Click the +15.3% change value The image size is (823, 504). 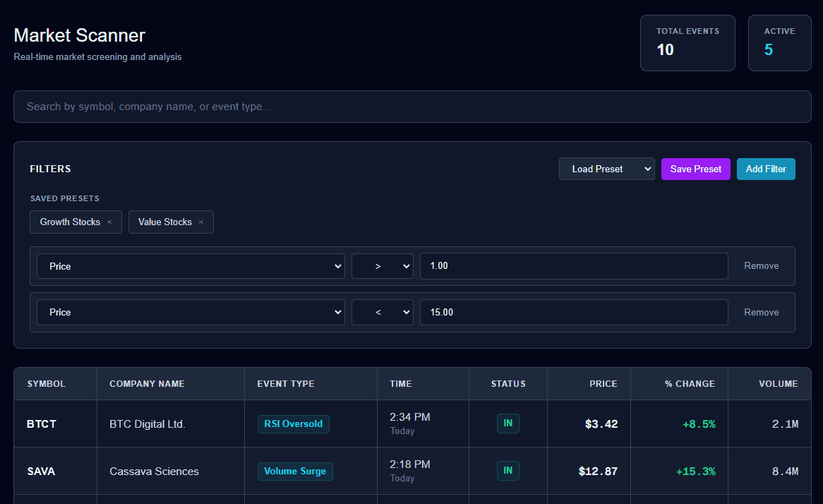tap(695, 472)
